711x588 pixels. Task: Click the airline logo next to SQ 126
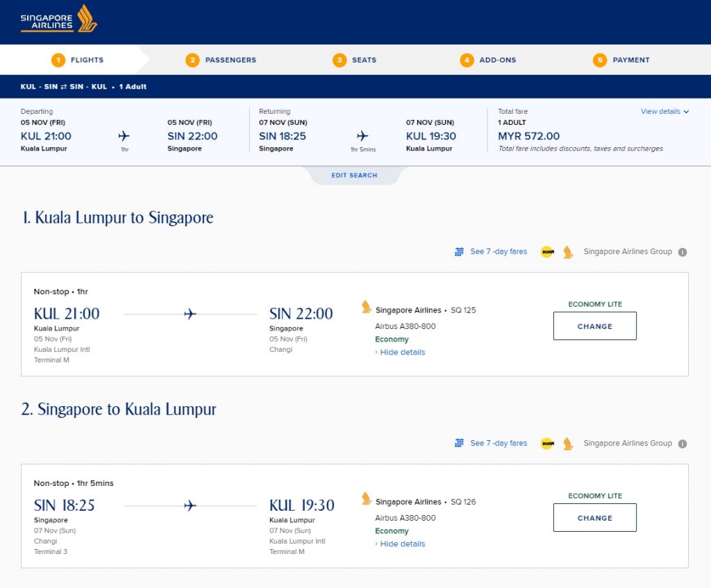(367, 498)
